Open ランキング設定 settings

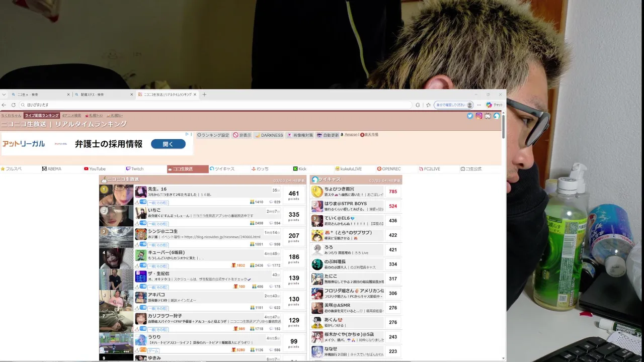(x=213, y=135)
